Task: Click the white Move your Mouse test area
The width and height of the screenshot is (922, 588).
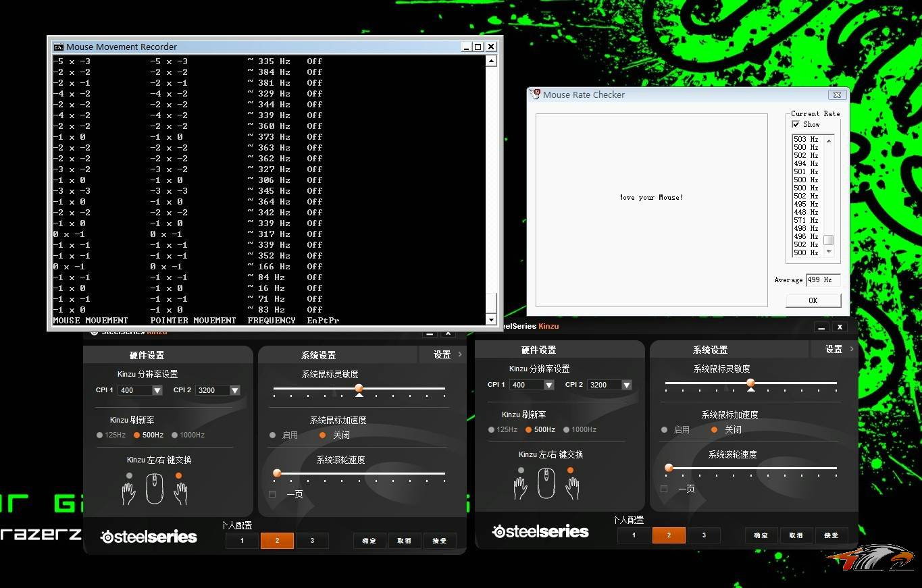Action: click(x=652, y=211)
